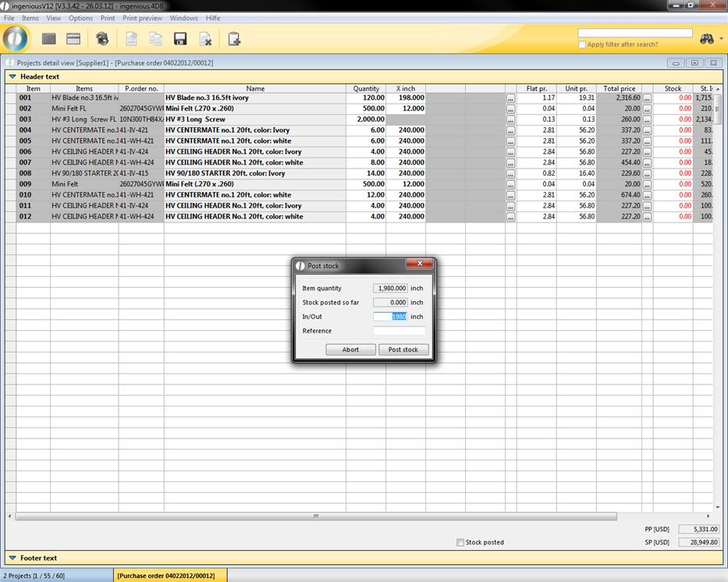Click the Reference input field
Viewport: 728px width, 582px height.
point(400,331)
